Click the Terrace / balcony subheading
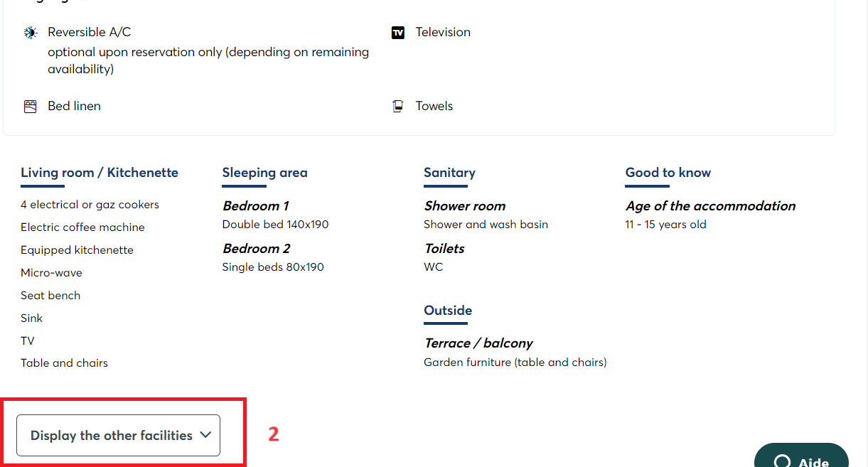Viewport: 868px width, 467px height. click(478, 343)
